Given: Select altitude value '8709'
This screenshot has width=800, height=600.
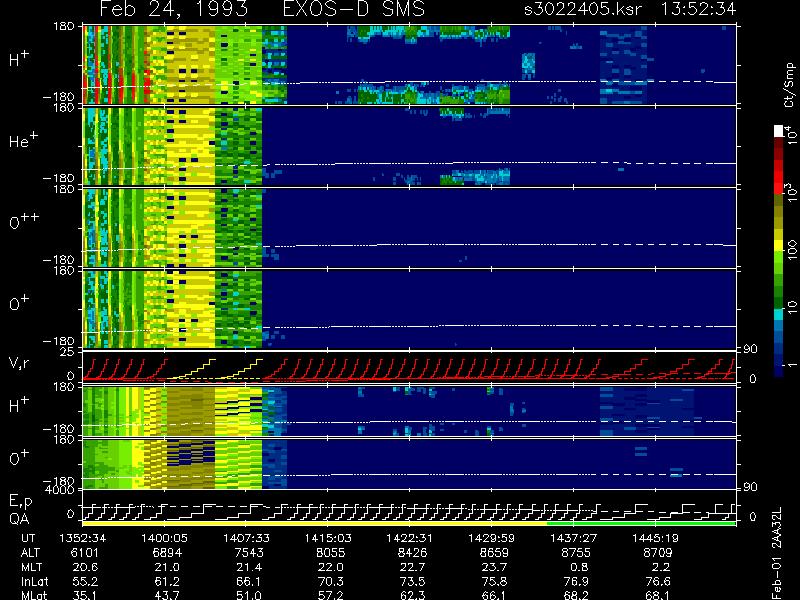Looking at the screenshot, I should [x=658, y=553].
